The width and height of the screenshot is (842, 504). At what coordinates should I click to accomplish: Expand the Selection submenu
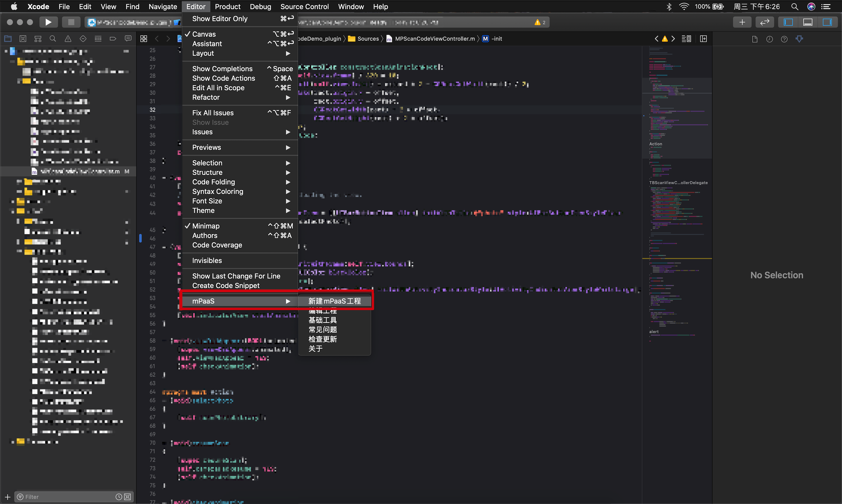240,163
